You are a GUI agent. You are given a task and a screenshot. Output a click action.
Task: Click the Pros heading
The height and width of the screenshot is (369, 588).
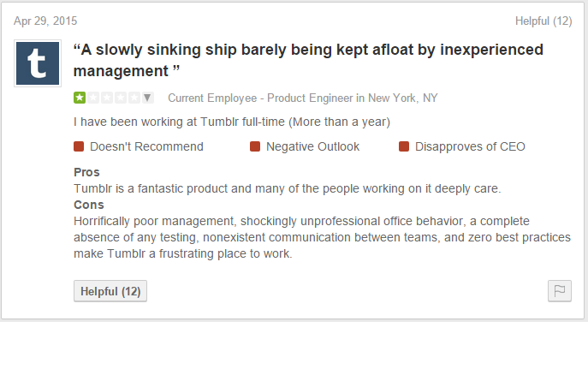pyautogui.click(x=86, y=172)
